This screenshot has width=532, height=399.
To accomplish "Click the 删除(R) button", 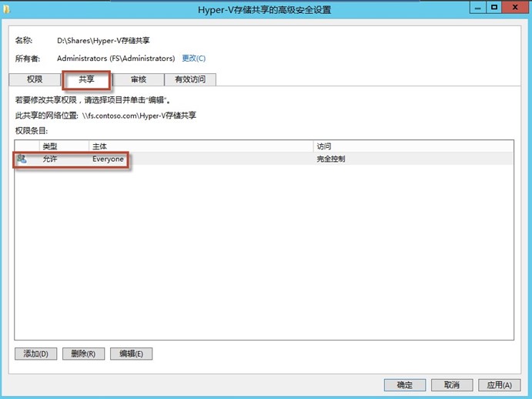I will [x=83, y=354].
